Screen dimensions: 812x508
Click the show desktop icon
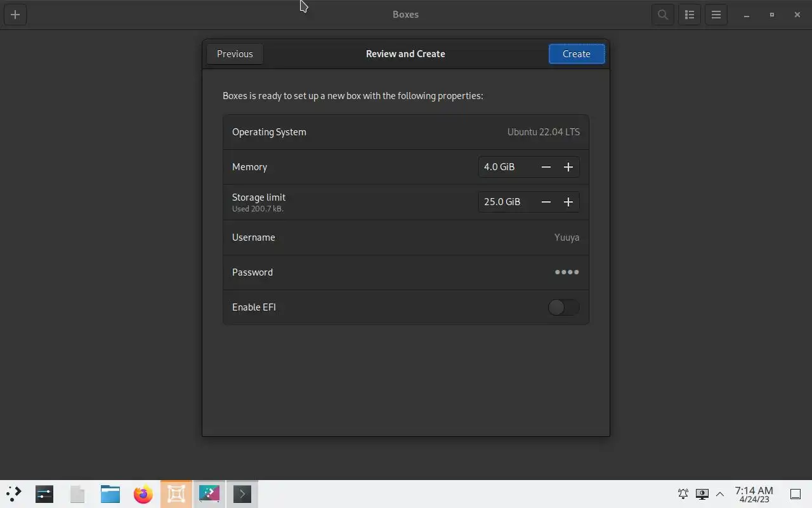[x=796, y=494]
